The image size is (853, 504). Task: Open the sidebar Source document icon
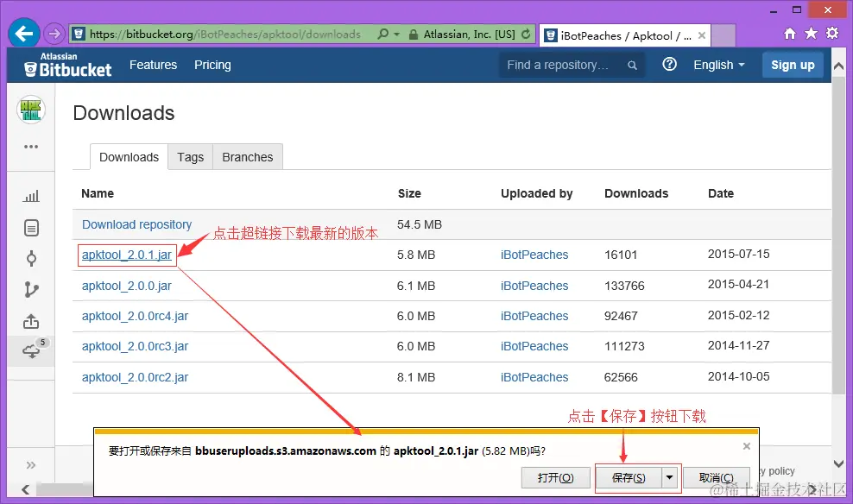tap(31, 228)
